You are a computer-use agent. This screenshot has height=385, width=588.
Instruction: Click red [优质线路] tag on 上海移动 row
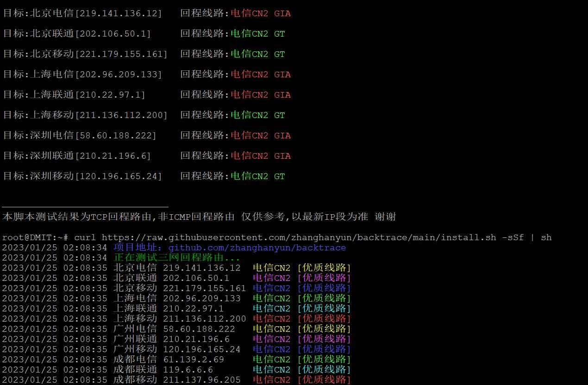tap(324, 319)
